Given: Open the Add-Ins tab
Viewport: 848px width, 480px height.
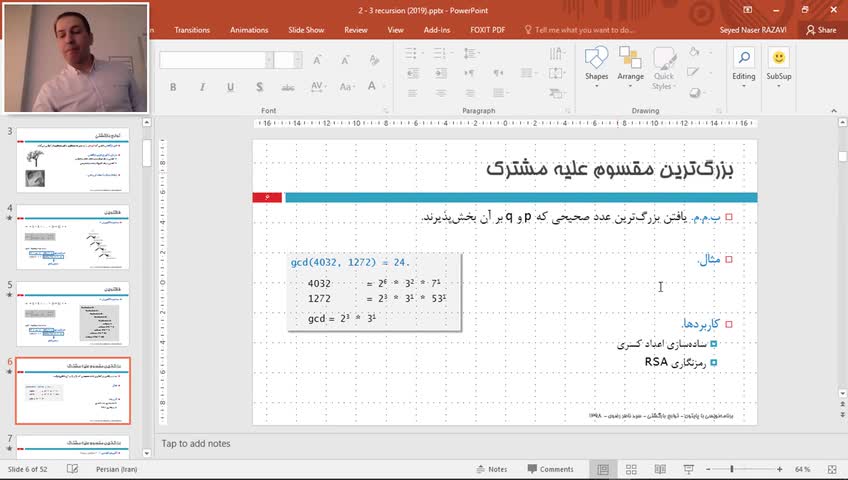Looking at the screenshot, I should coord(437,30).
